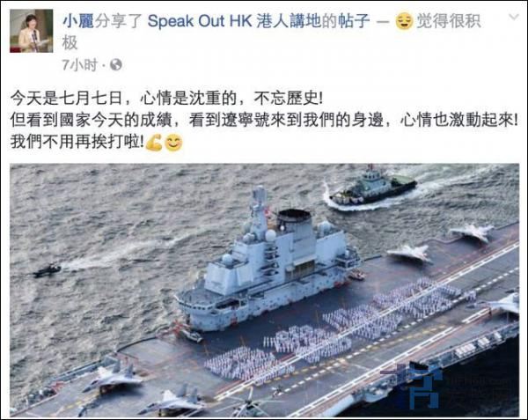Open the Speak Out HK 港人講地 page link
The height and width of the screenshot is (420, 528).
point(234,21)
